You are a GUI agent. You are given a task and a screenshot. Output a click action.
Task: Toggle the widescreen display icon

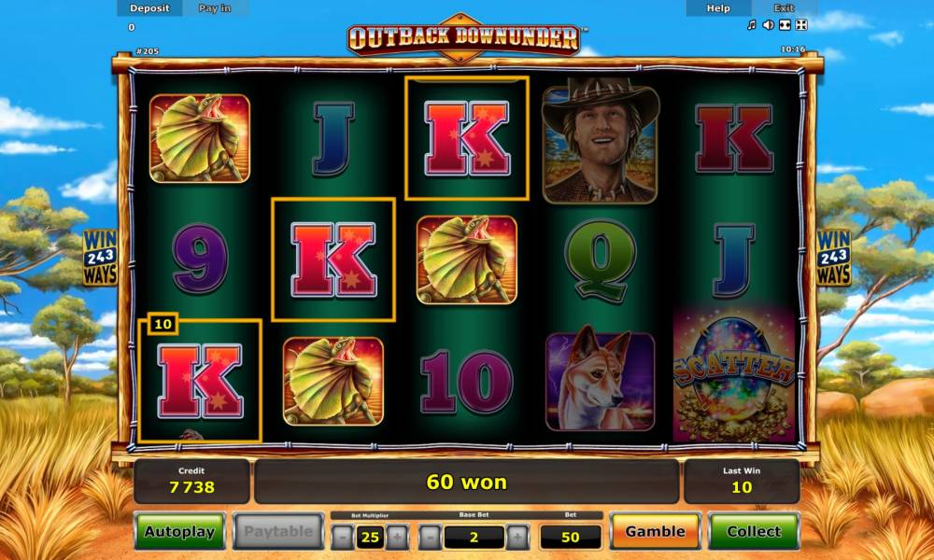point(785,24)
